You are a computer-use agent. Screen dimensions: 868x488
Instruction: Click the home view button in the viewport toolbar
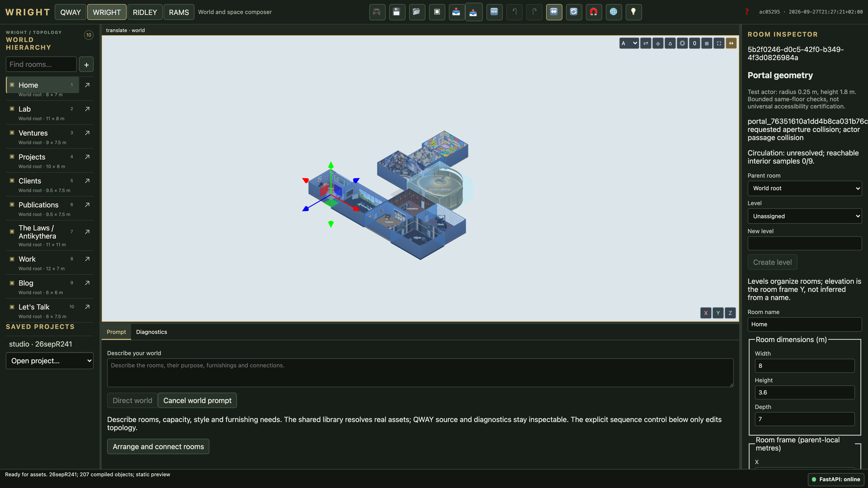670,43
